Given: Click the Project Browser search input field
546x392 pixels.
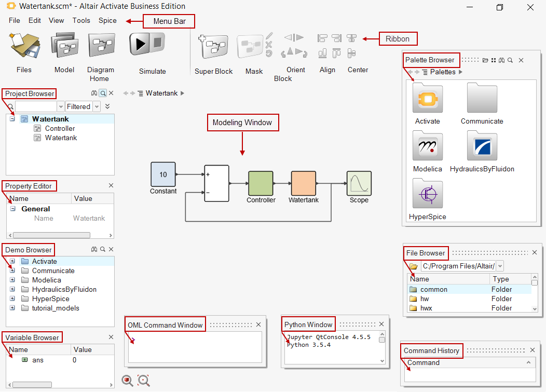Looking at the screenshot, I should tap(39, 106).
